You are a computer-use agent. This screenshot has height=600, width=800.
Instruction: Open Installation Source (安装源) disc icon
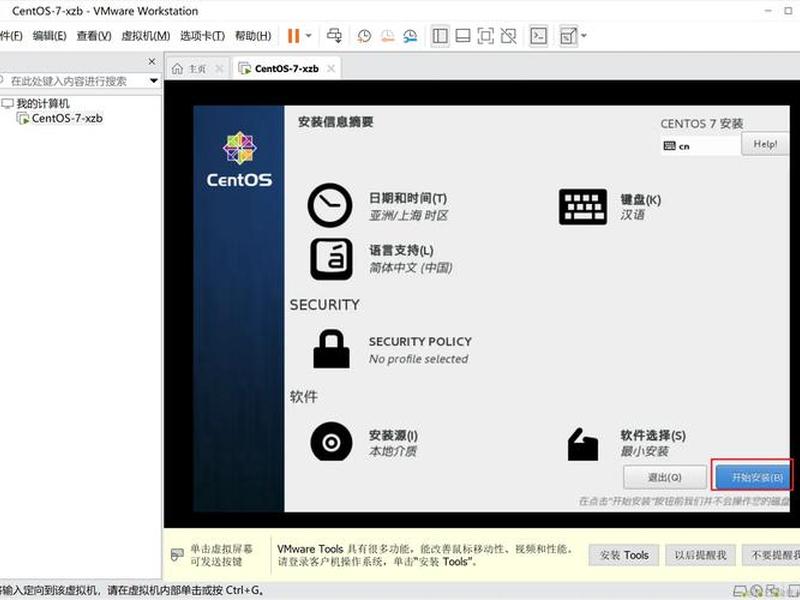coord(331,442)
